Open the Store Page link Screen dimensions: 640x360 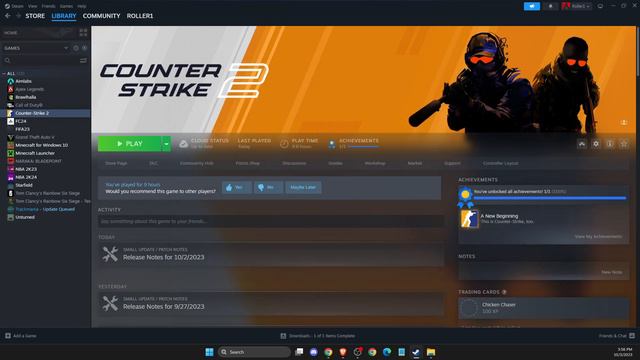coord(116,163)
